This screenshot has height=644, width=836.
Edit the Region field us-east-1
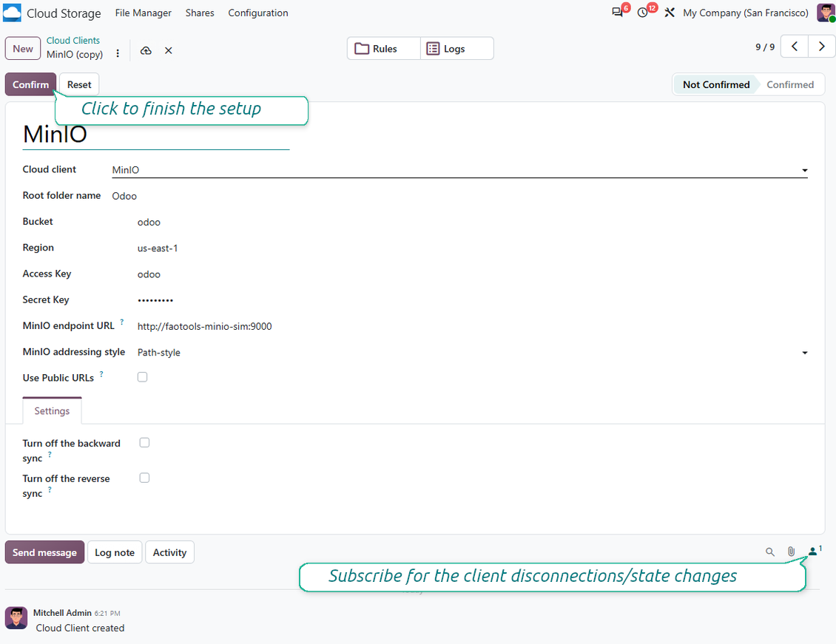pos(473,248)
